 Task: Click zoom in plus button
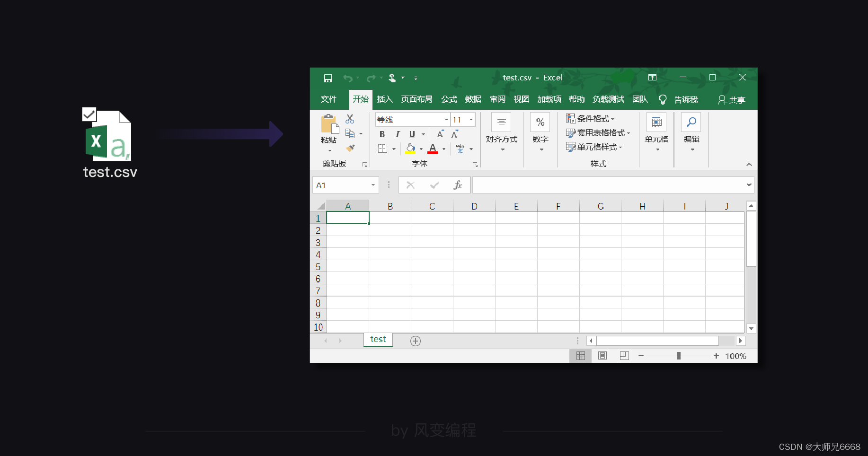716,356
